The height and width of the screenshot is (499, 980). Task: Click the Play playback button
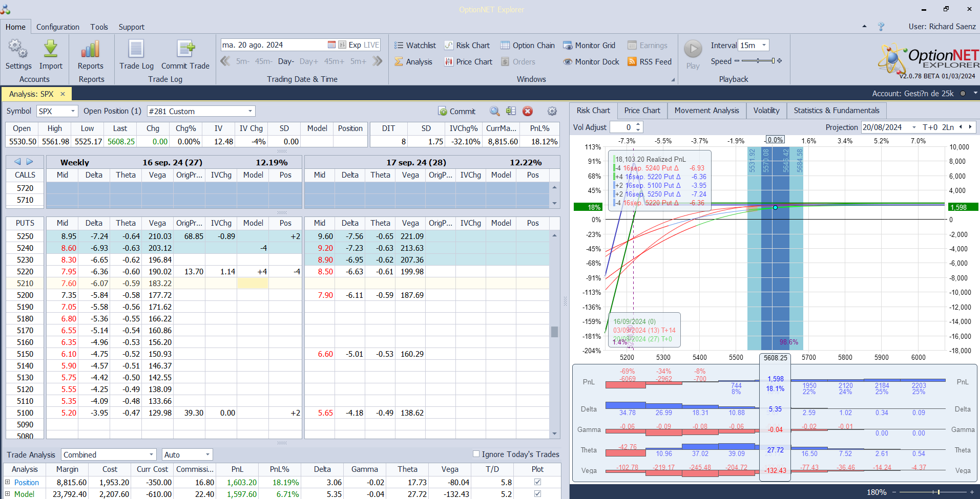[693, 54]
